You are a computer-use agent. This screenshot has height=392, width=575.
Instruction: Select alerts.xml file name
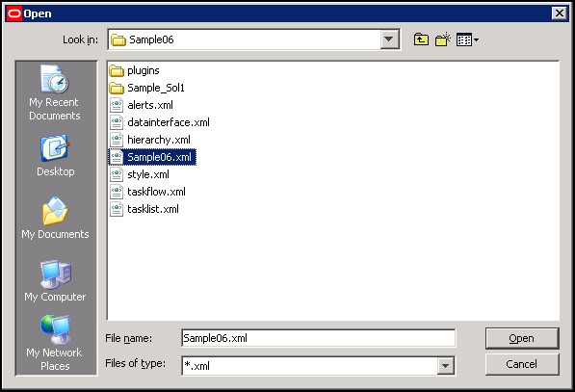(150, 105)
